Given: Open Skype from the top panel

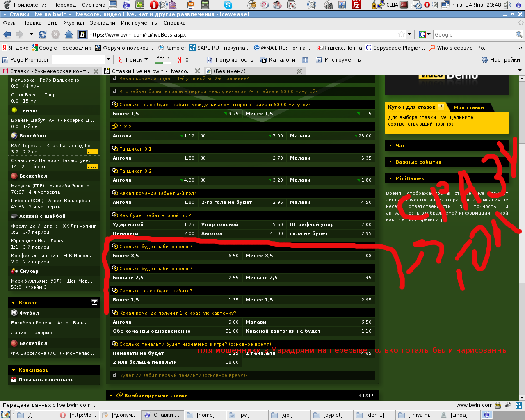Looking at the screenshot, I should tap(228, 5).
